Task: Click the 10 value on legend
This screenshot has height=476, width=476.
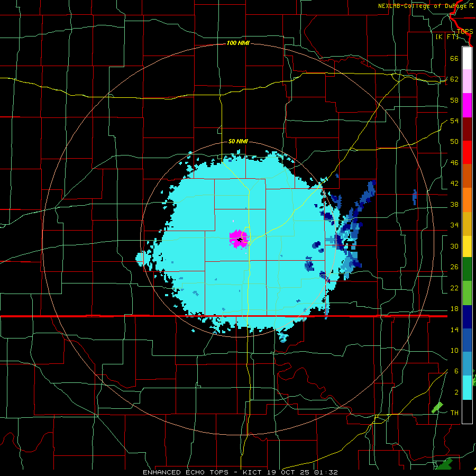Action: coord(454,351)
